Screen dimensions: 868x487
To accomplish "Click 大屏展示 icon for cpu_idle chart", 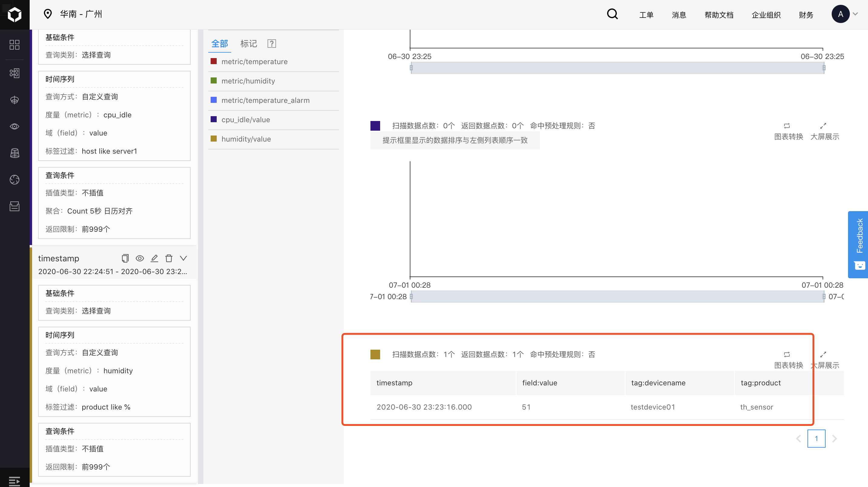I will point(823,126).
